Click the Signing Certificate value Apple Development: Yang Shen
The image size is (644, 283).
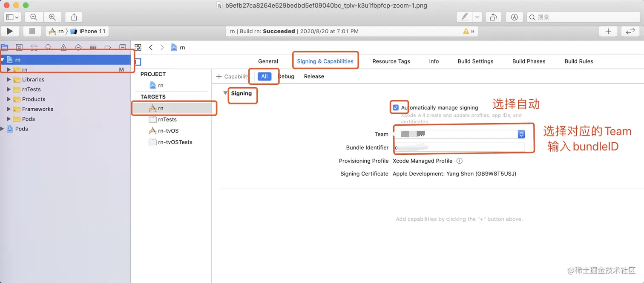[454, 173]
